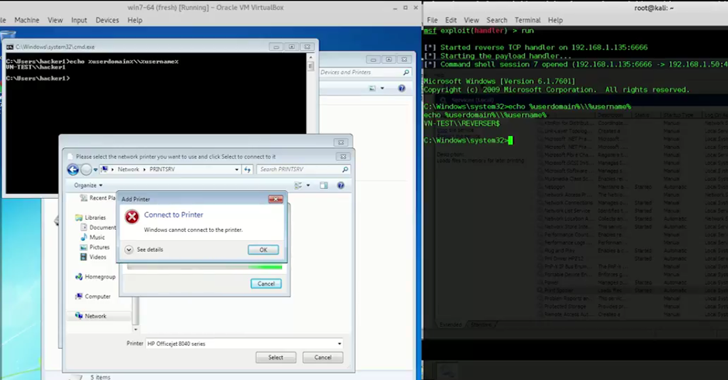Image resolution: width=728 pixels, height=380 pixels.
Task: Click the search magnifier in Devices and Printers
Action: pos(406,72)
